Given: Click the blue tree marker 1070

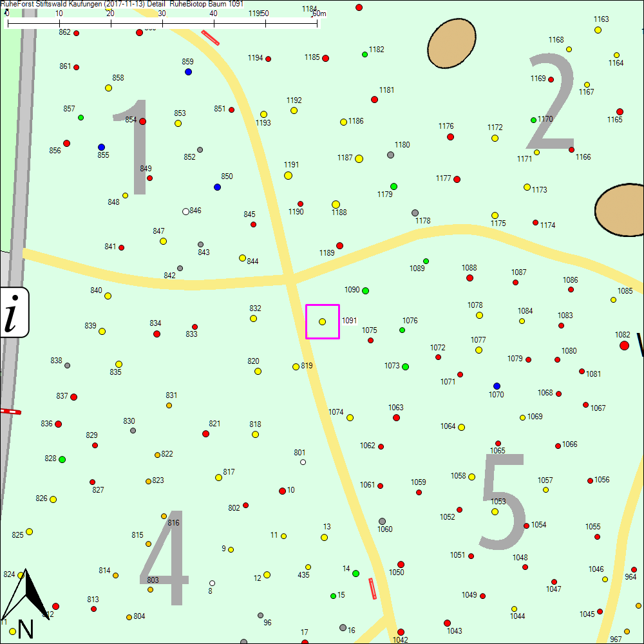Looking at the screenshot, I should pos(497,386).
